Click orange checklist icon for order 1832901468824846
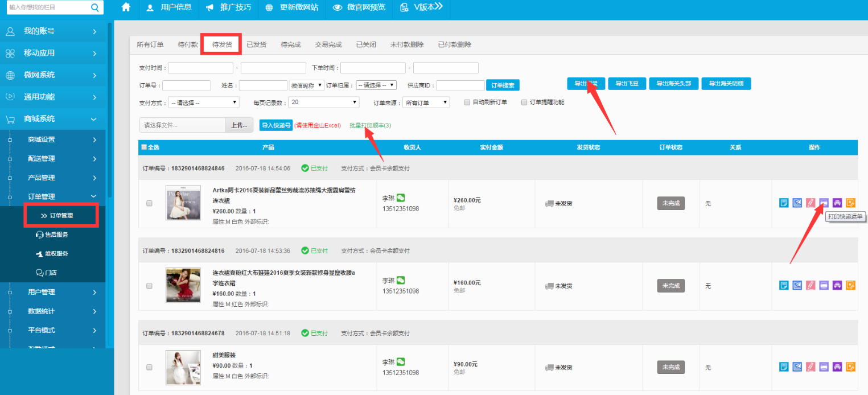 850,203
